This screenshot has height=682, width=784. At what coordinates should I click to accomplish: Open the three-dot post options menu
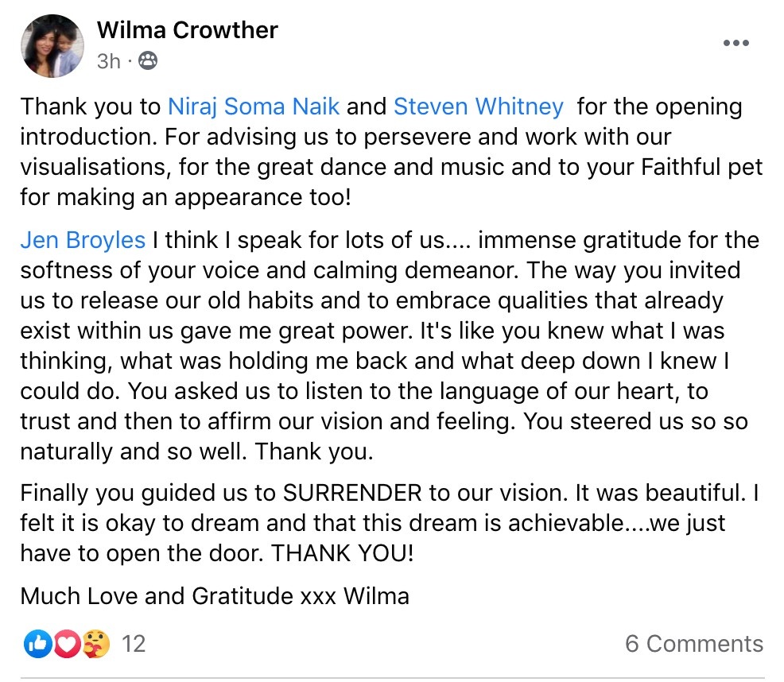(735, 43)
